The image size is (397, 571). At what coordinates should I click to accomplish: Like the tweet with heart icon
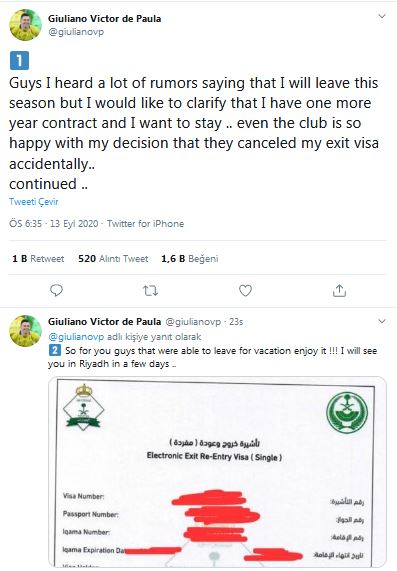(x=245, y=291)
